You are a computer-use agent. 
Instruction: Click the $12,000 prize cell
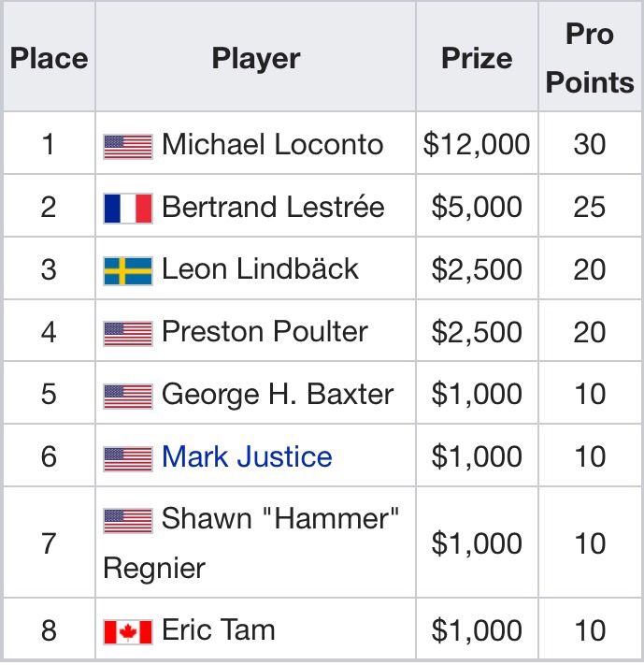[477, 144]
